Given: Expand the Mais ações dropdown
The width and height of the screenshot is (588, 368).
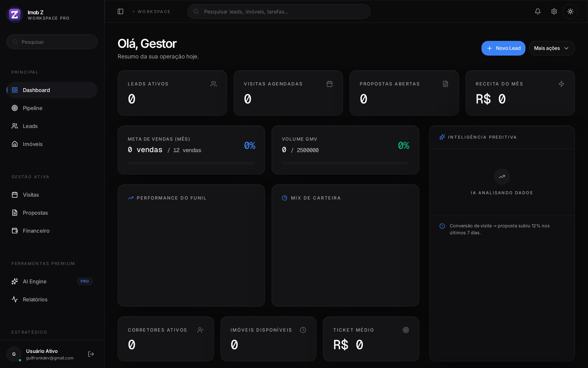Looking at the screenshot, I should coord(551,48).
